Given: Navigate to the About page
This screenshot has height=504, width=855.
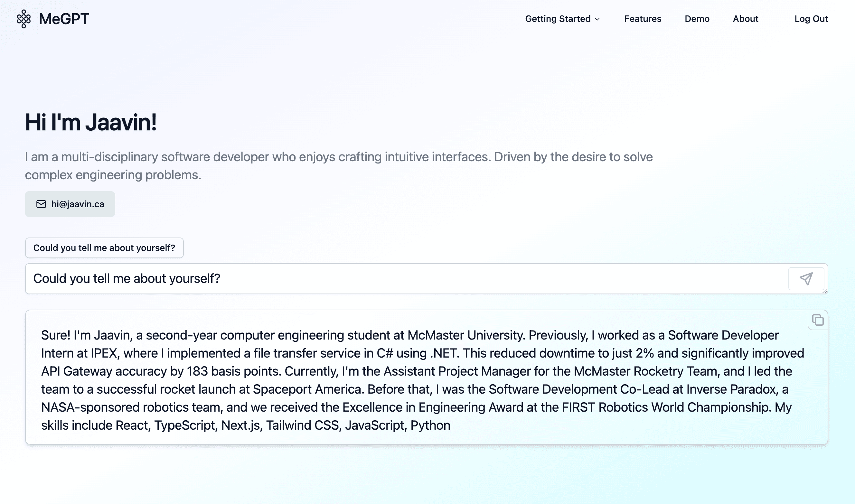Looking at the screenshot, I should pos(745,19).
